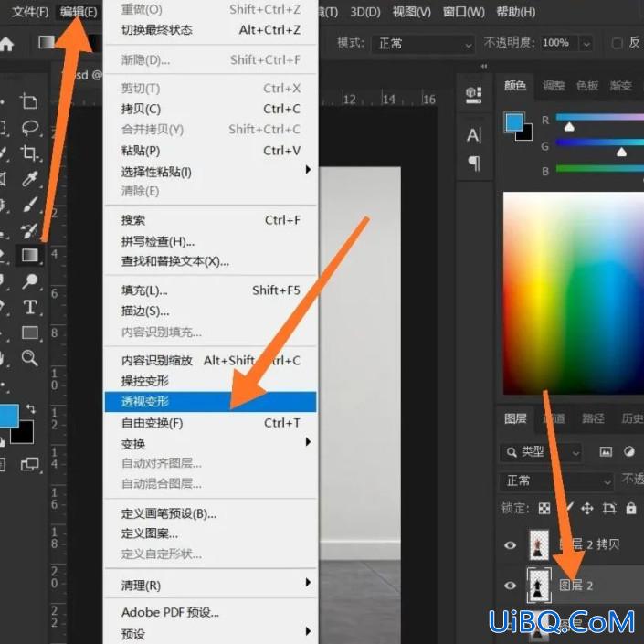Choose 描边(S)... menu entry

[211, 311]
